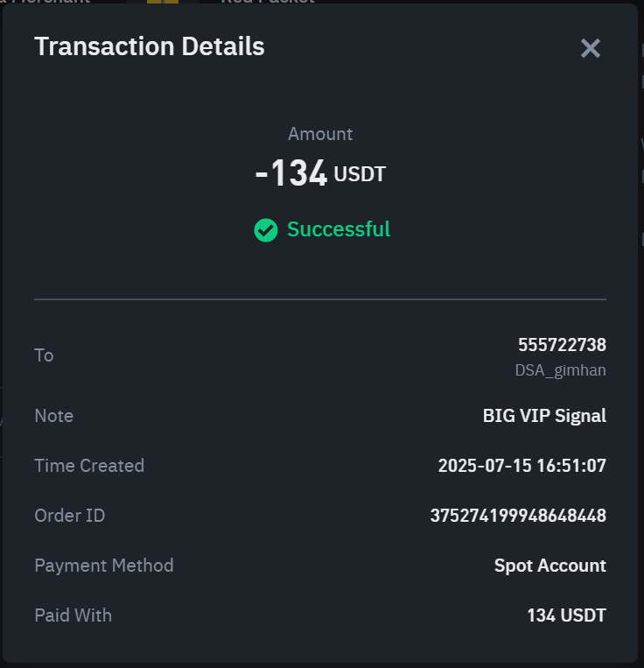644x668 pixels.
Task: Click the DSA_gimhan recipient name
Action: tap(560, 370)
